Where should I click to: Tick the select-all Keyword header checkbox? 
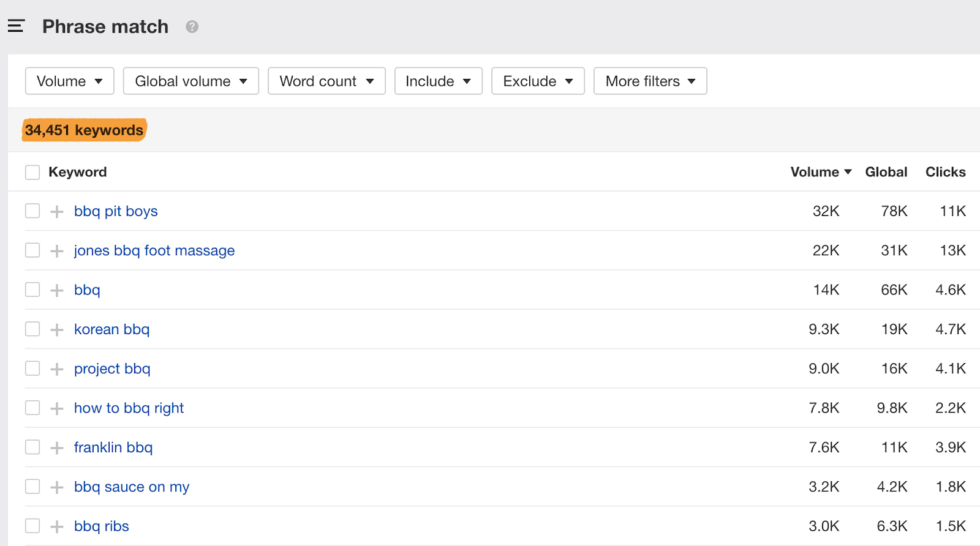coord(32,173)
